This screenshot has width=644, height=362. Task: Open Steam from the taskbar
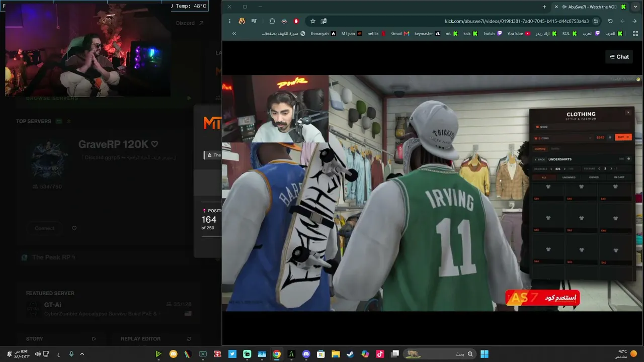(350, 354)
